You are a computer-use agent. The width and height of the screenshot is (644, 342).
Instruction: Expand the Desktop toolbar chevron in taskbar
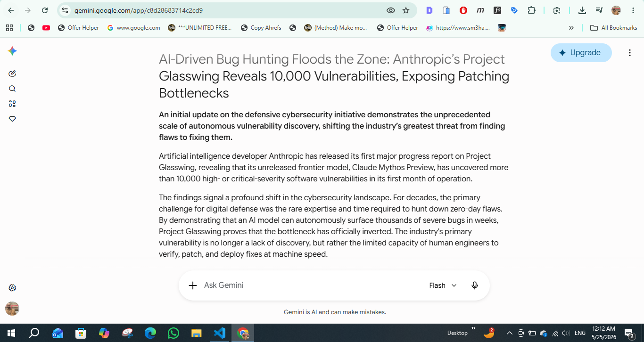(473, 328)
